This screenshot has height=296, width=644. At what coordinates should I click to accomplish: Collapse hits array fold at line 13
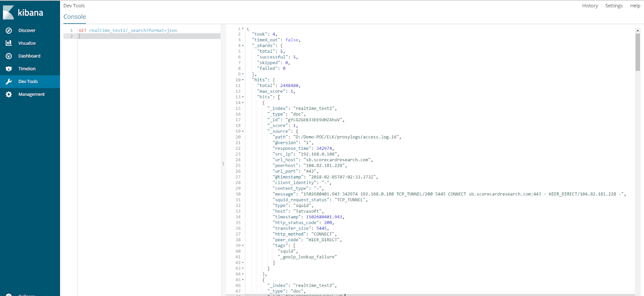click(x=243, y=97)
